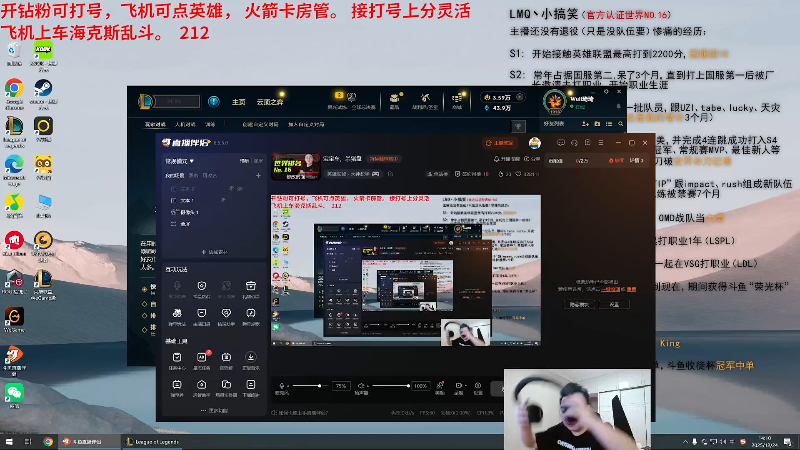Click the blue alert circle next to PLAY button

click(x=214, y=102)
